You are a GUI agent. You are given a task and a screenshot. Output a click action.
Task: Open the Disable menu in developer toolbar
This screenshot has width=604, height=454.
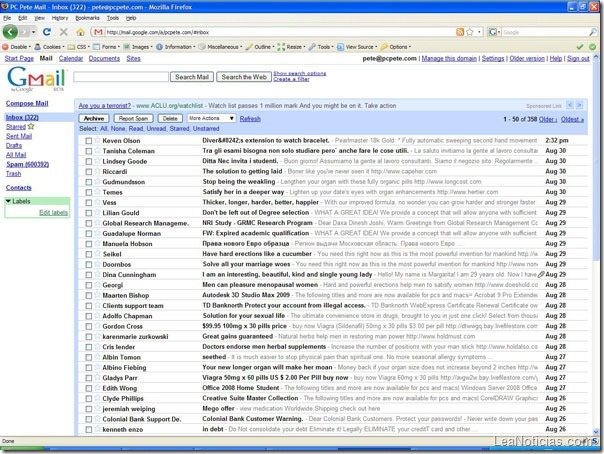(16, 47)
